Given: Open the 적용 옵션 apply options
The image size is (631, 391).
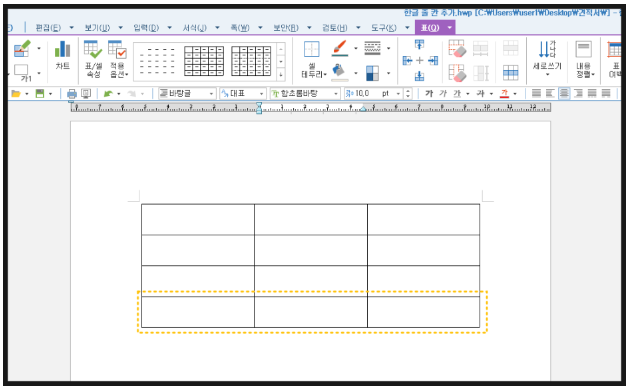Looking at the screenshot, I should [x=118, y=59].
